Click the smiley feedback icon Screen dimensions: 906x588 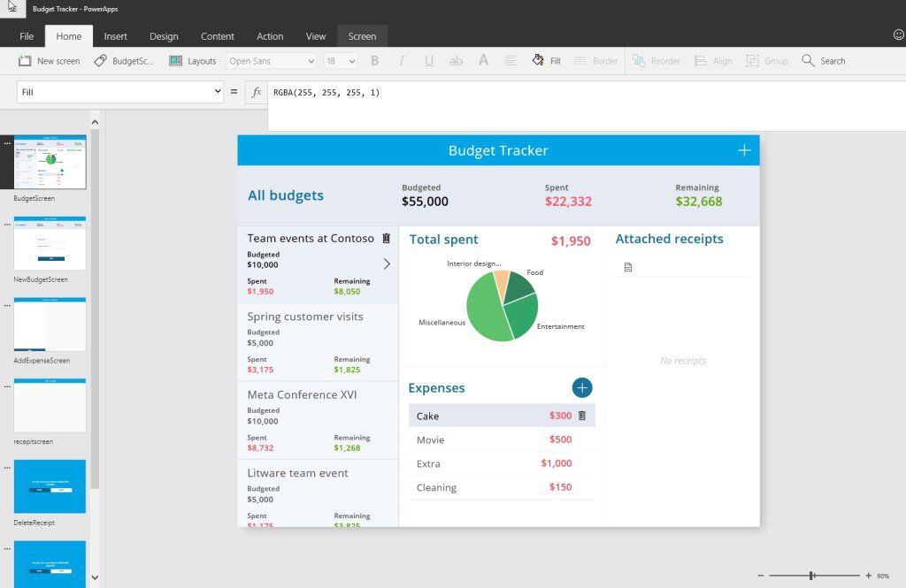tap(899, 34)
